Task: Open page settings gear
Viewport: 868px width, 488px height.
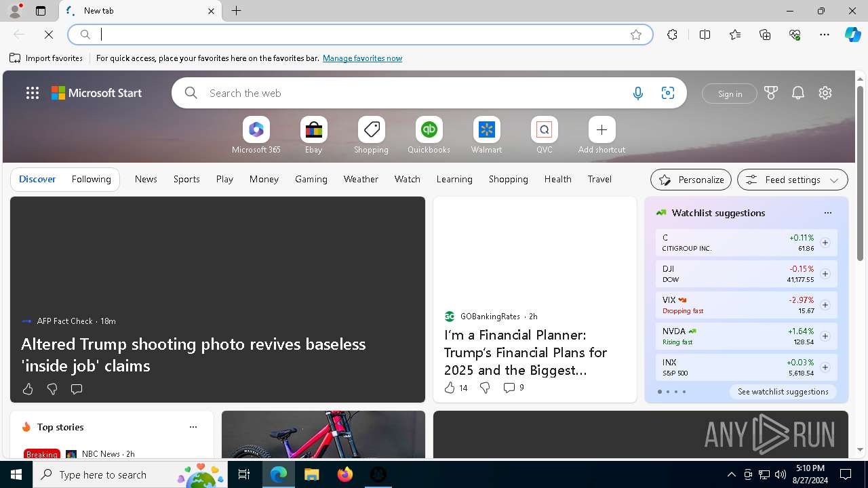Action: point(825,93)
